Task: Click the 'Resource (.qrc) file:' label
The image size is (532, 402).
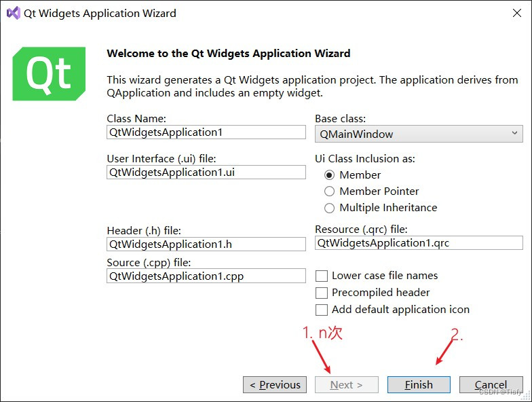Action: tap(361, 230)
